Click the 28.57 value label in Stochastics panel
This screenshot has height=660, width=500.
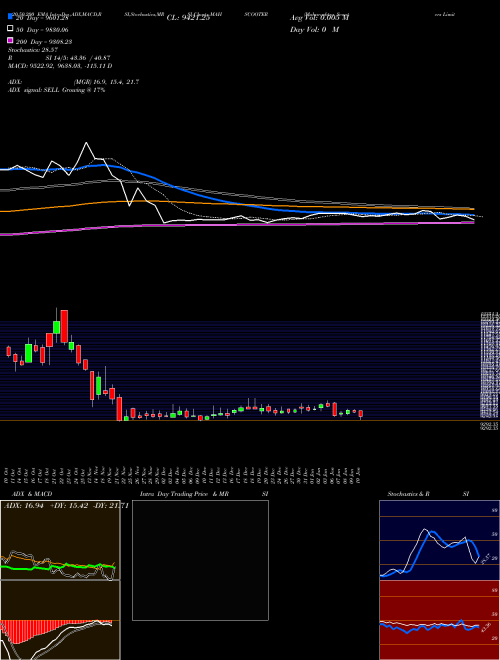(486, 559)
